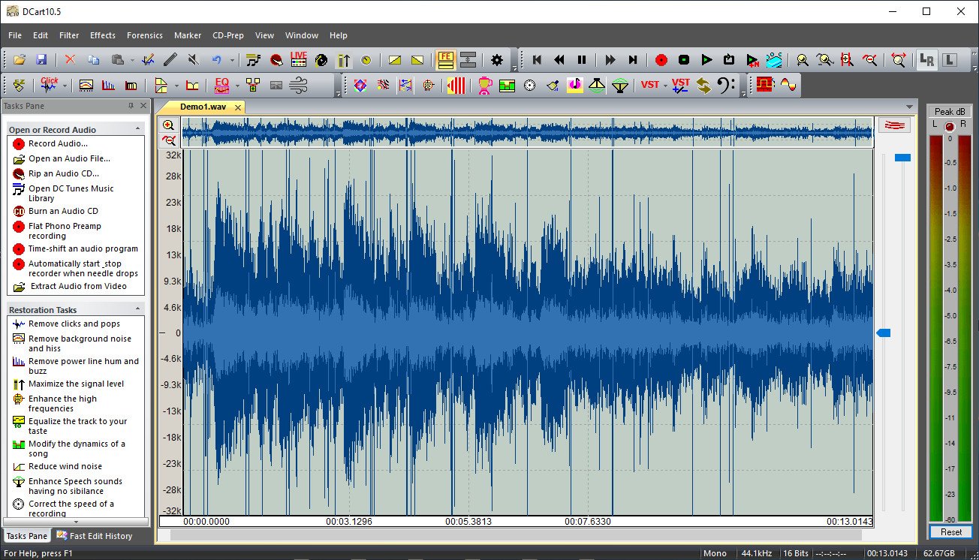The width and height of the screenshot is (979, 560).
Task: Open the Forensics menu
Action: [x=144, y=35]
